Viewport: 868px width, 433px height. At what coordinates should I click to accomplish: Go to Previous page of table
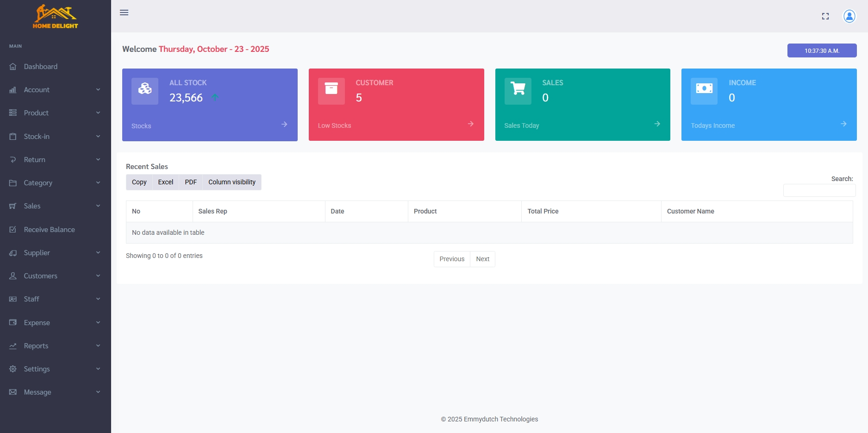(452, 259)
